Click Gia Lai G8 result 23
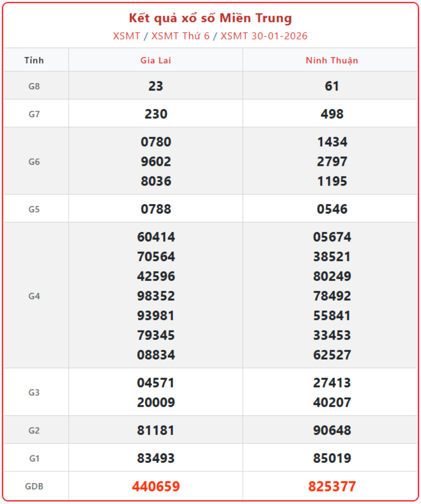Image resolution: width=421 pixels, height=504 pixels. coord(156,86)
